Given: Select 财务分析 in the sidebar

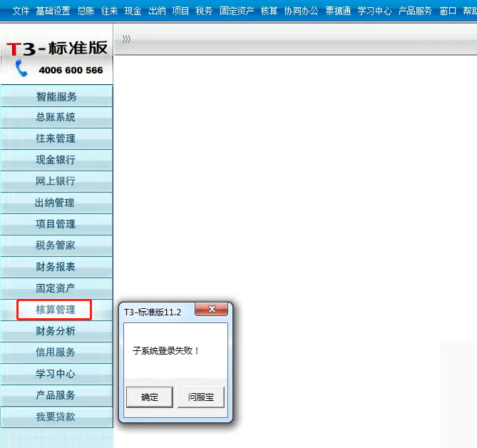Looking at the screenshot, I should pyautogui.click(x=56, y=331).
